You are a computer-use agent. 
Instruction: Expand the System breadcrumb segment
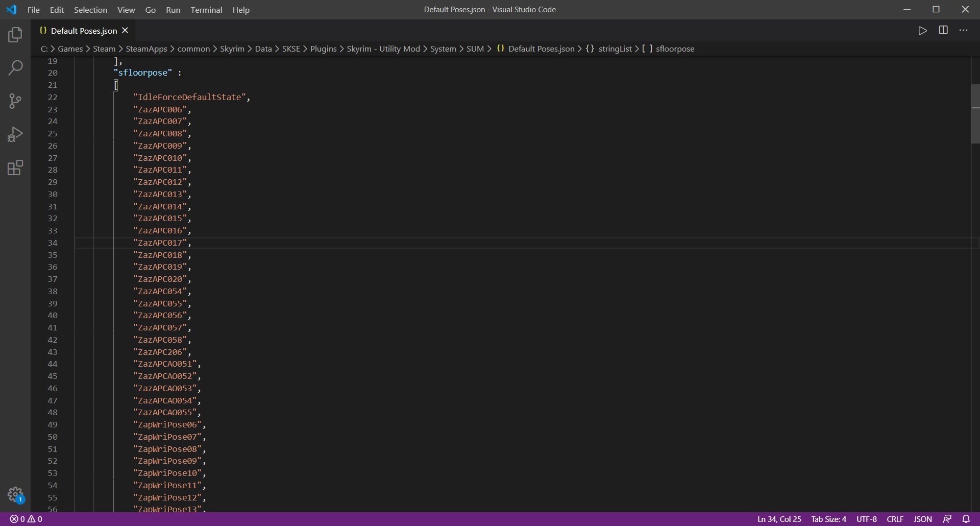(443, 49)
